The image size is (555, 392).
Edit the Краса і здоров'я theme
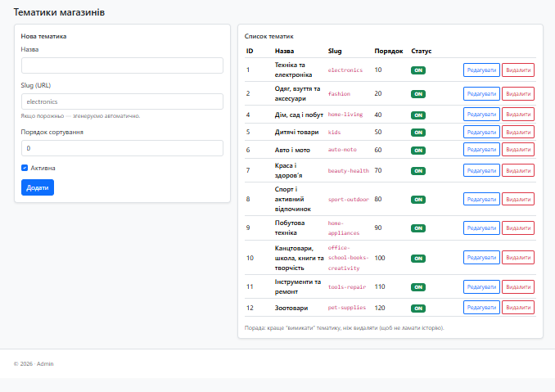pos(481,170)
